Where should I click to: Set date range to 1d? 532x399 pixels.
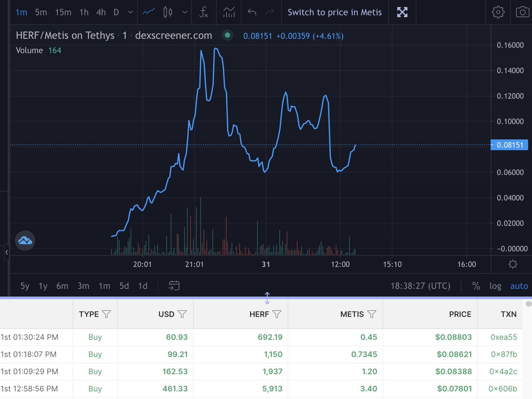143,286
